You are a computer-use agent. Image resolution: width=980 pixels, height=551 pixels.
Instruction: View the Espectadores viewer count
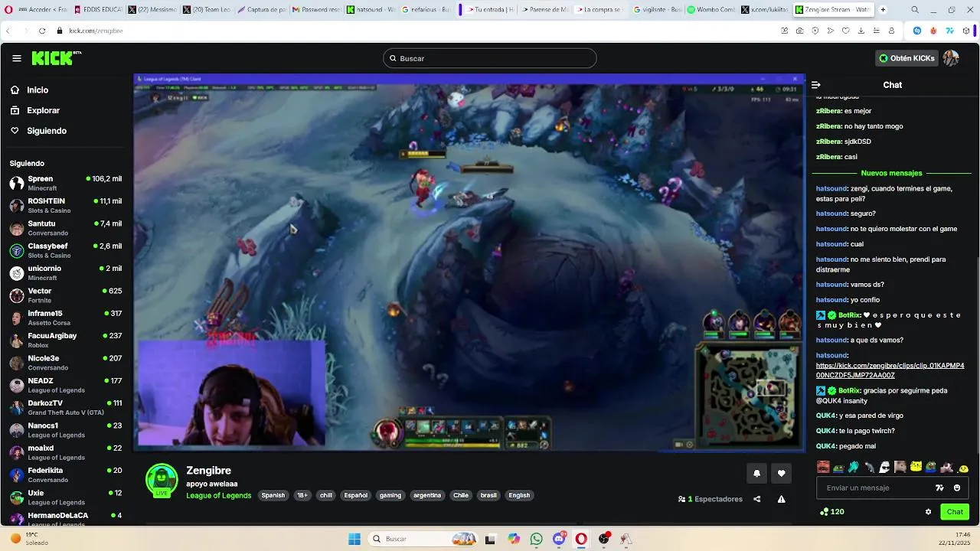coord(710,499)
